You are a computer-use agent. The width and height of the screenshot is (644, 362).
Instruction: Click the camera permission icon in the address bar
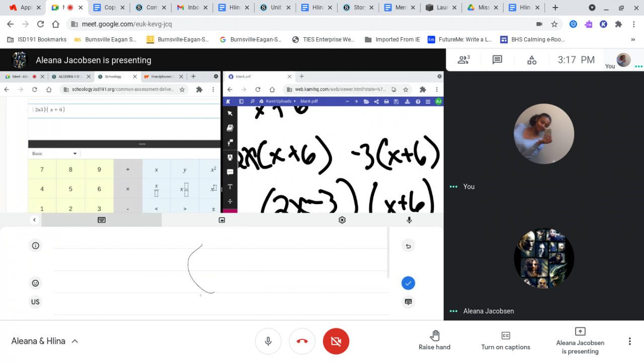coord(539,24)
